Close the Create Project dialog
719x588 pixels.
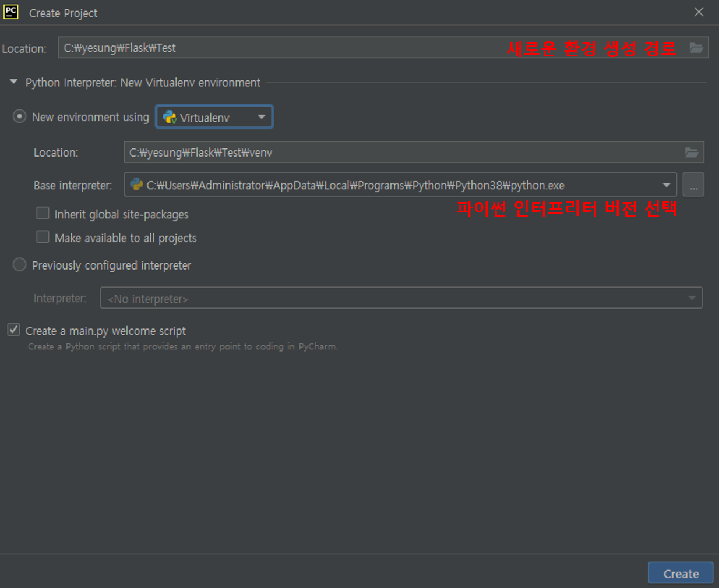tap(699, 12)
